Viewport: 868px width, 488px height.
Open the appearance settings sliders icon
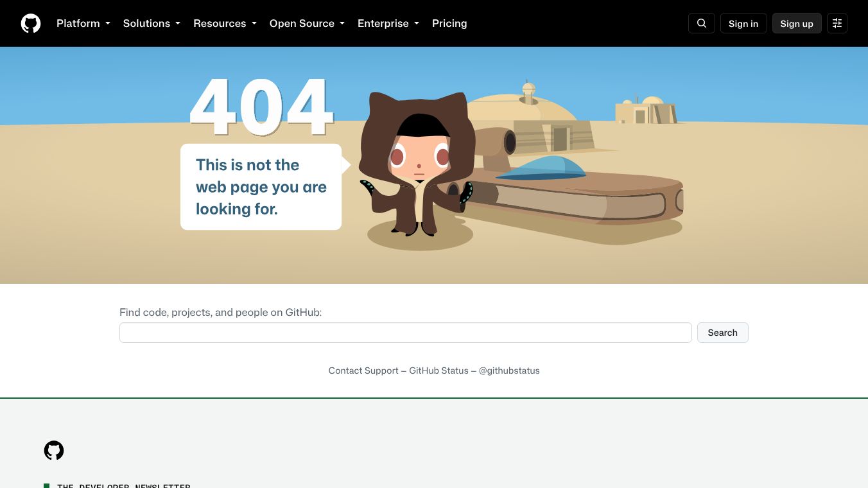tap(837, 23)
